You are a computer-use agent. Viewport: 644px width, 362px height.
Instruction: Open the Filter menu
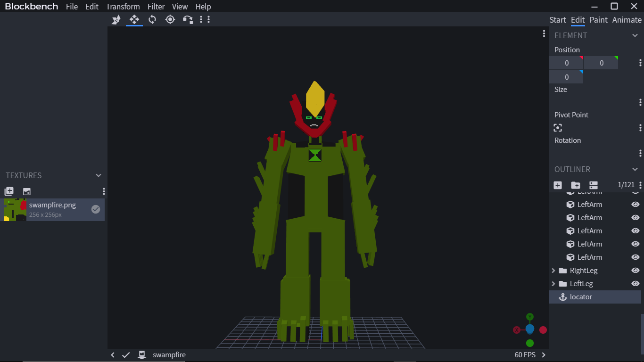(156, 7)
